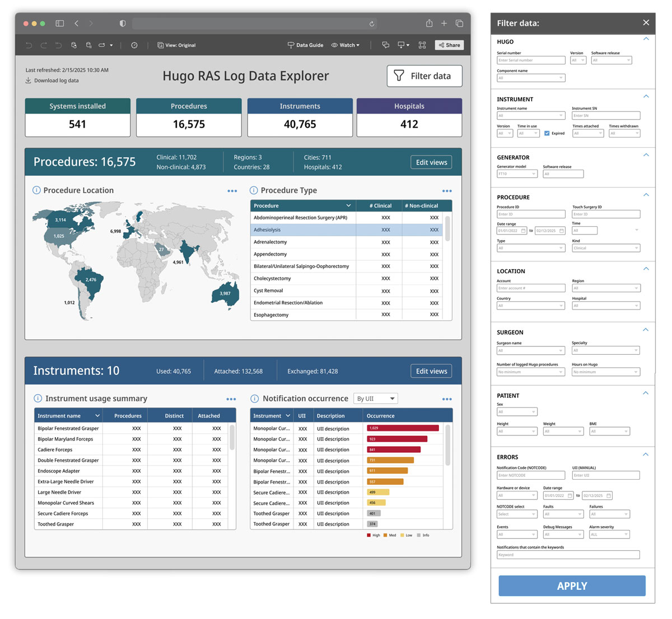The height and width of the screenshot is (619, 672).
Task: Uncheck the Expired checkbox
Action: pos(547,133)
